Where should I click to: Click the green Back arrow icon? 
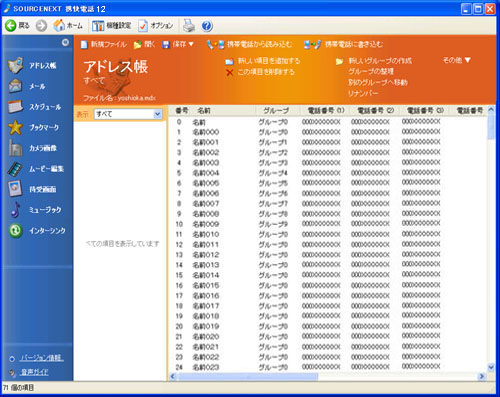[x=11, y=25]
